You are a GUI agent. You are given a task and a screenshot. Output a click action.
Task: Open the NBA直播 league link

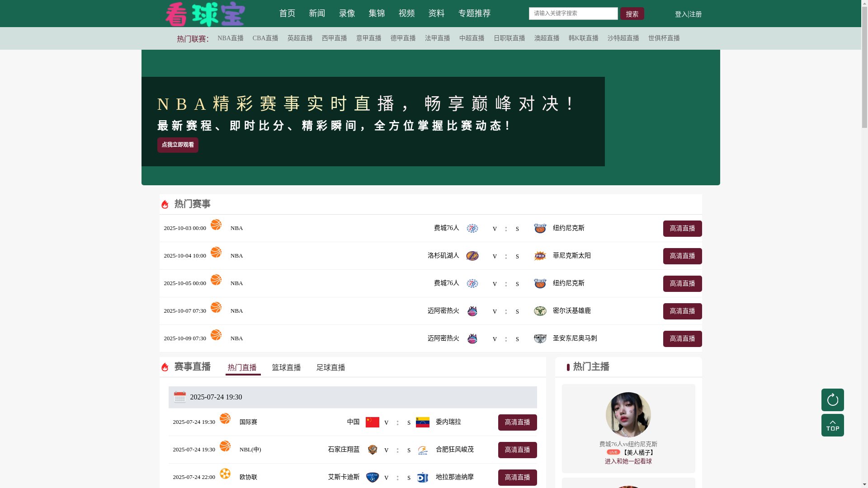(x=231, y=38)
